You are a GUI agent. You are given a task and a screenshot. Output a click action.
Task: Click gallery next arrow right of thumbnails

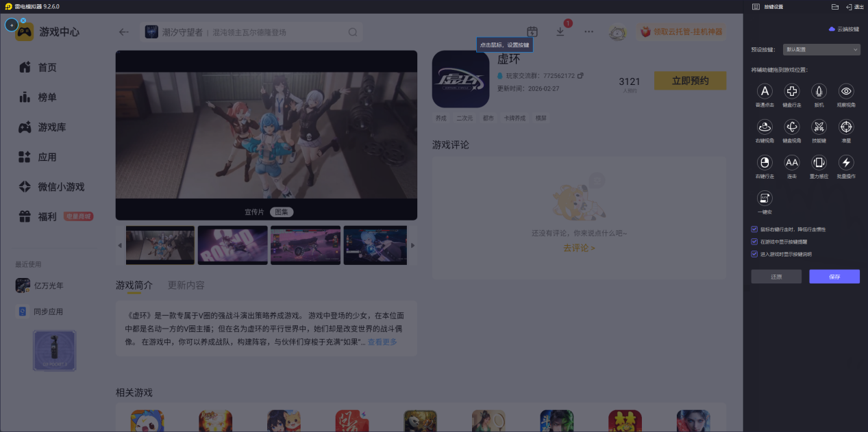(412, 245)
